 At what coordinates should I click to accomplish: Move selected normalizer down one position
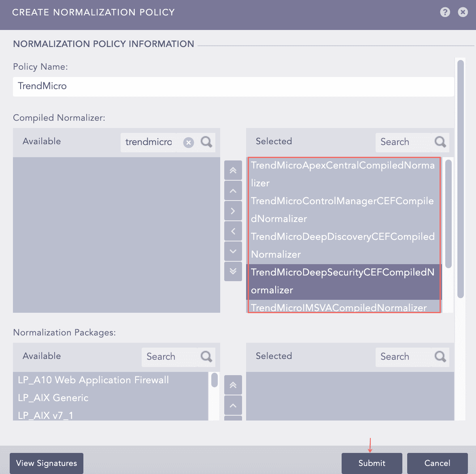pyautogui.click(x=233, y=251)
